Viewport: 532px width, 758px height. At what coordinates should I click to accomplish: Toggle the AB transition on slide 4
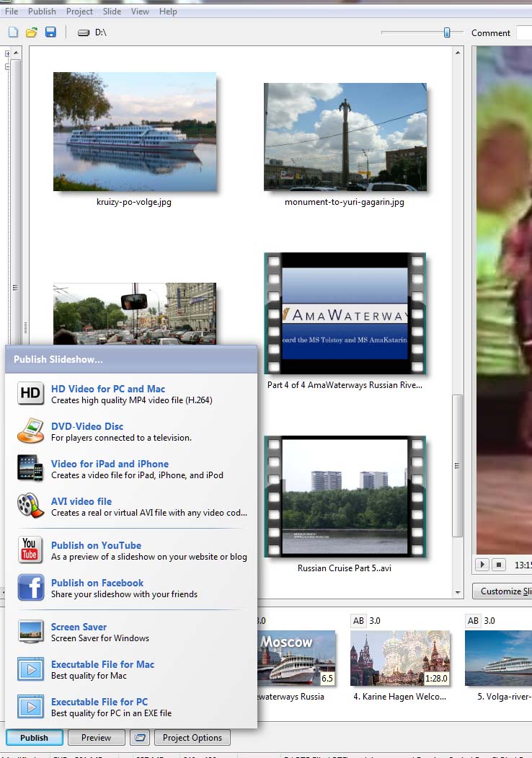[358, 621]
